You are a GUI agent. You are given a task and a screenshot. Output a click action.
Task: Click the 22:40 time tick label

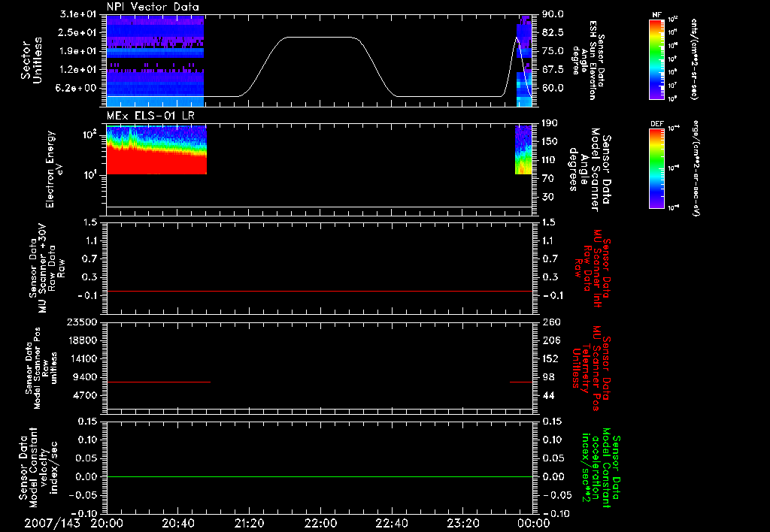[x=391, y=523]
